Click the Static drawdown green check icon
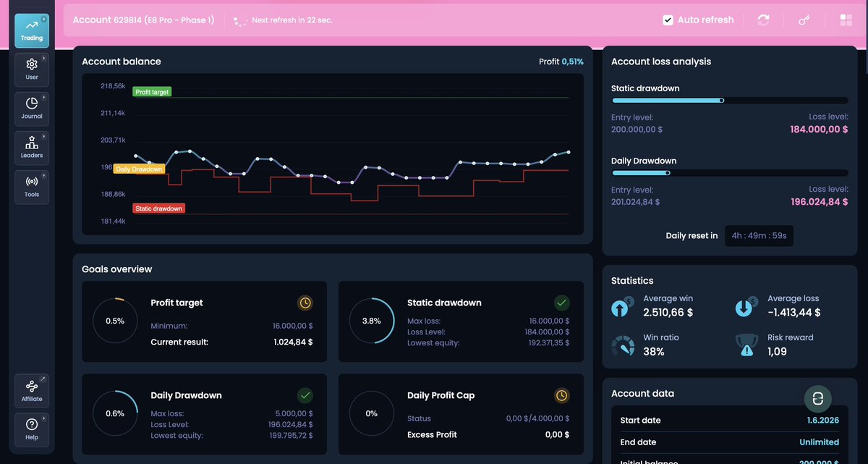868x464 pixels. click(562, 303)
